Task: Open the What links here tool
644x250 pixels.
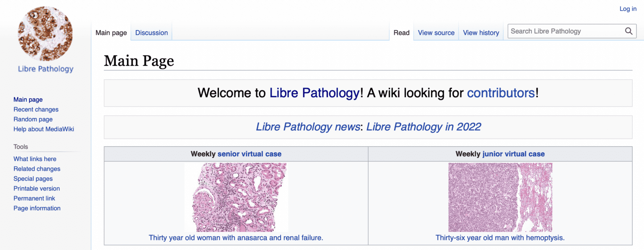Action: tap(35, 159)
